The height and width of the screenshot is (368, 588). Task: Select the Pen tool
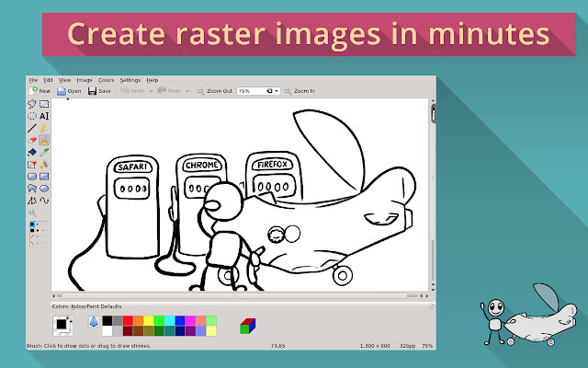[44, 128]
